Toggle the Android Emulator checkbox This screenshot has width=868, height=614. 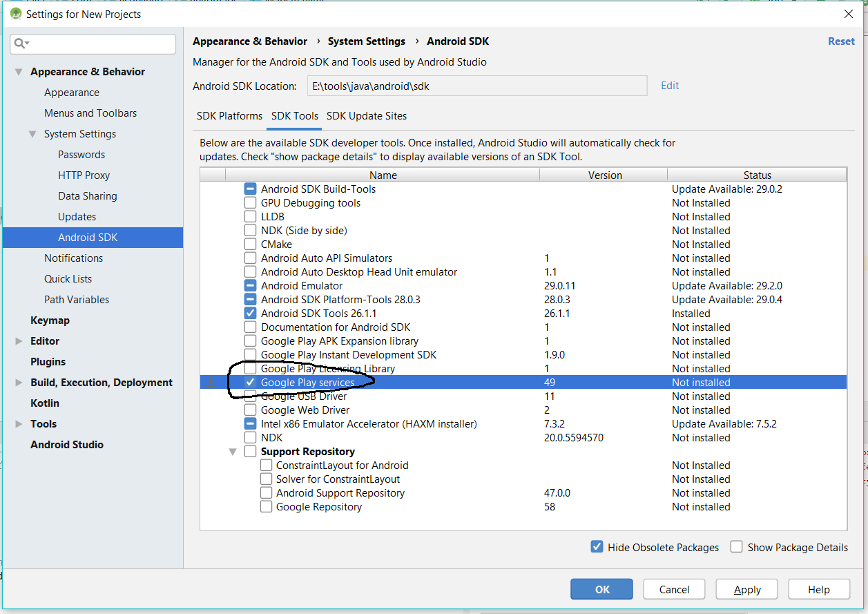250,285
